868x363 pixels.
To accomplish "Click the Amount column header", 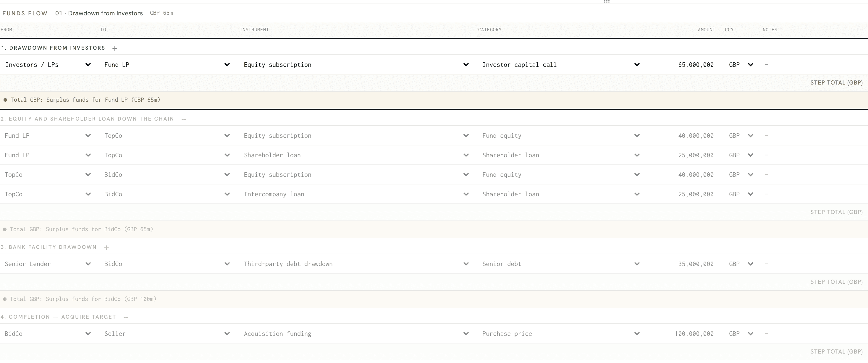I will (x=706, y=30).
